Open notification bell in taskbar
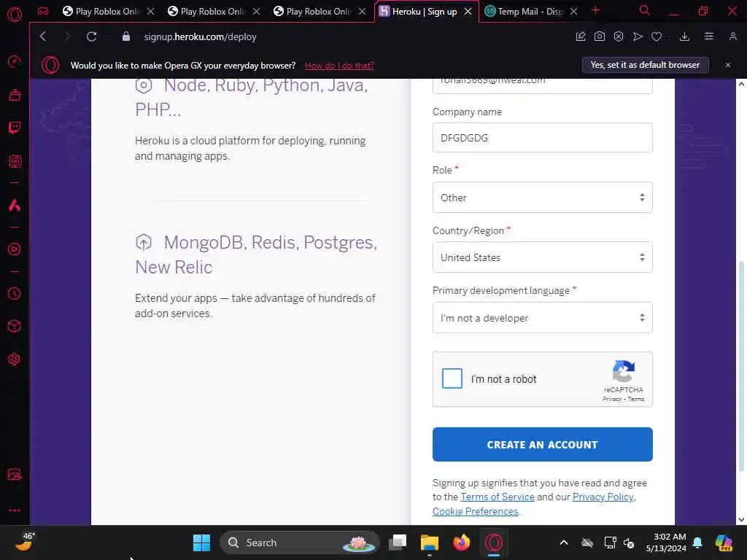The width and height of the screenshot is (747, 560). pos(697,542)
